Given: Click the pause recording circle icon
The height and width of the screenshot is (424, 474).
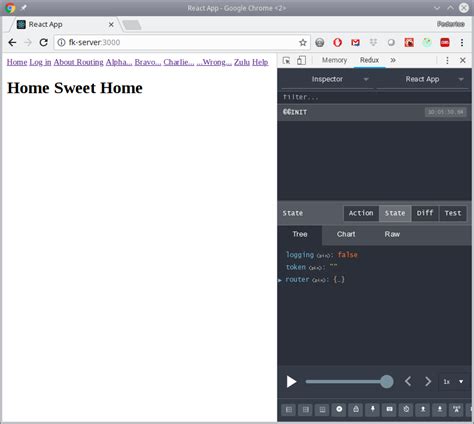Looking at the screenshot, I should click(x=339, y=409).
